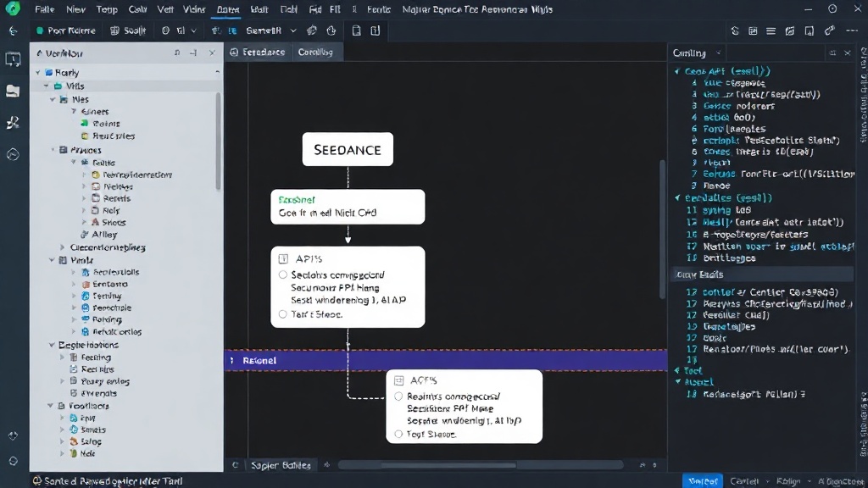Viewport: 868px width, 488px height.
Task: Open the dropdown arrow after the clock icons
Action: click(194, 31)
